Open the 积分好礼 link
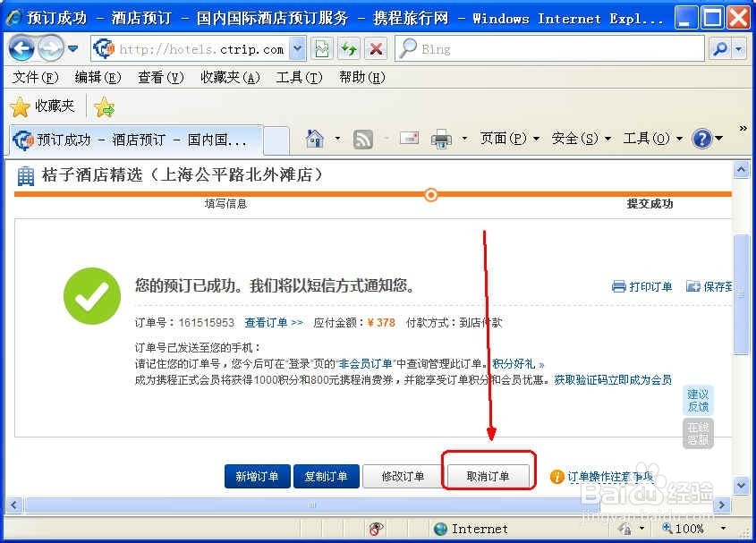The height and width of the screenshot is (543, 756). [518, 363]
